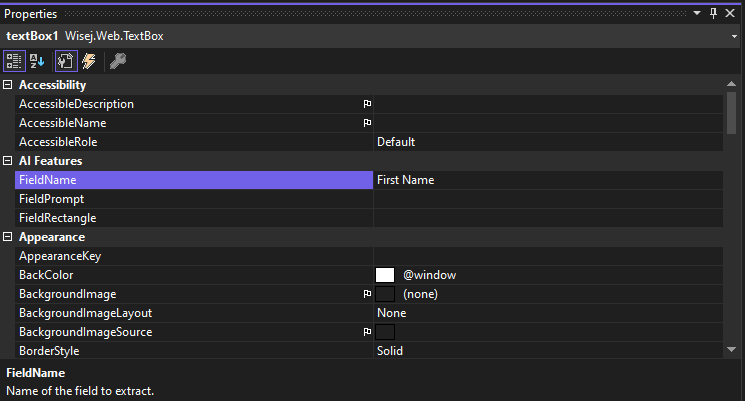Open Property Pages wrench icon

click(x=118, y=61)
